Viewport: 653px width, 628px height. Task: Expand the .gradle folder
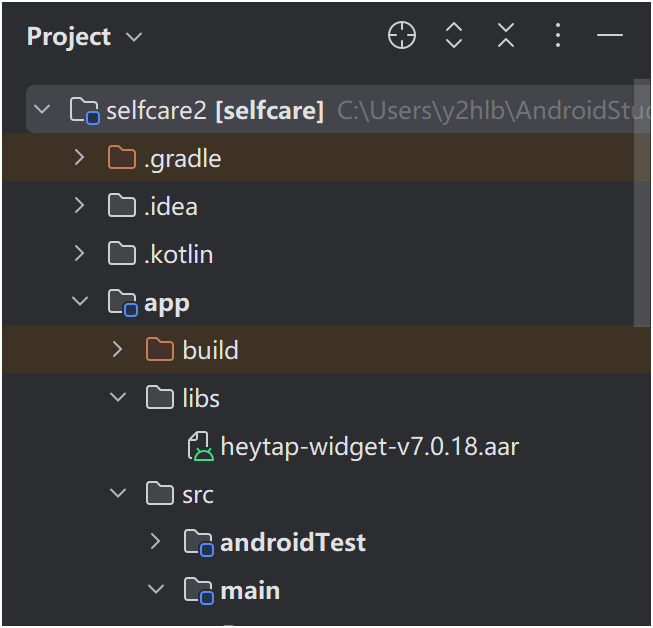coord(80,158)
